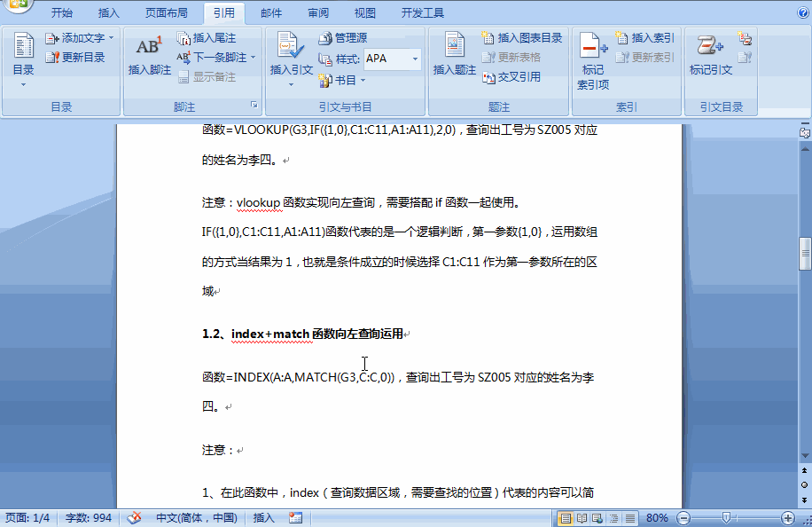812x527 pixels.
Task: Click the zoom slider handle
Action: [x=726, y=517]
